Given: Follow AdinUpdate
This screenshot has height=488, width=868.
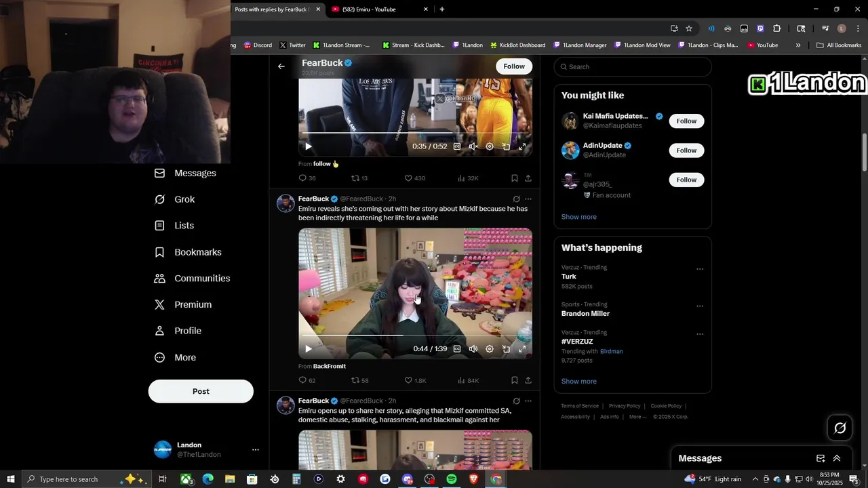Looking at the screenshot, I should (686, 150).
